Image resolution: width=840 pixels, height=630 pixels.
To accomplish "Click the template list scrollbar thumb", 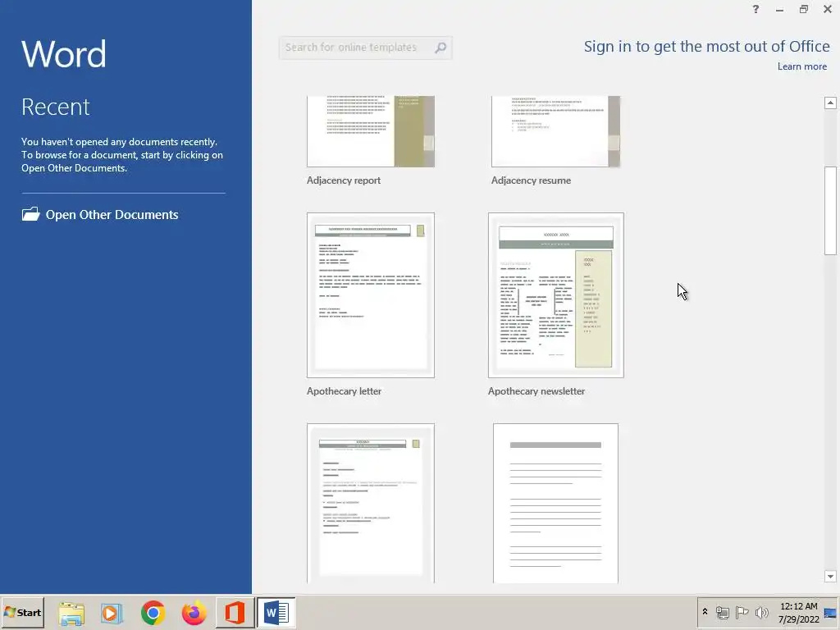I will pyautogui.click(x=830, y=211).
